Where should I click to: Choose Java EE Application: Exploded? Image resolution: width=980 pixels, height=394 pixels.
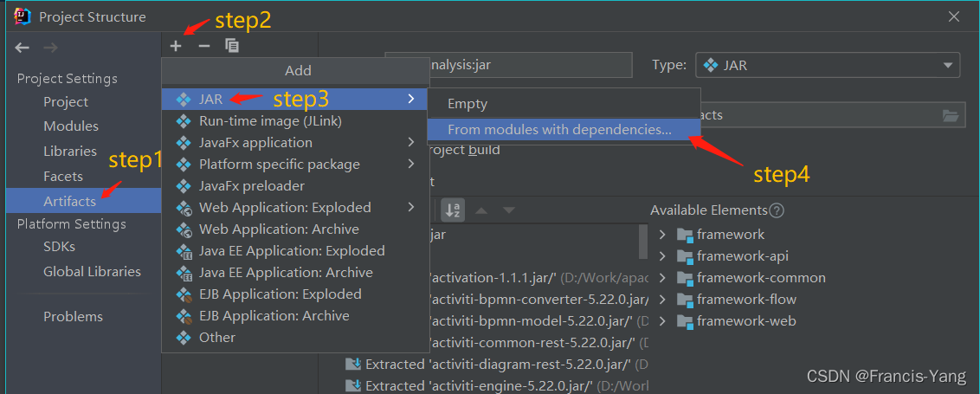pos(295,251)
